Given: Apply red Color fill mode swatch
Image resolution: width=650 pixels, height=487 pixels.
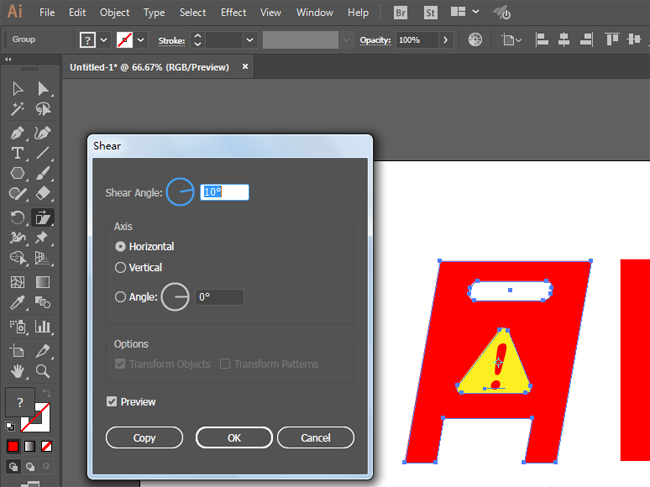Looking at the screenshot, I should click(x=13, y=446).
